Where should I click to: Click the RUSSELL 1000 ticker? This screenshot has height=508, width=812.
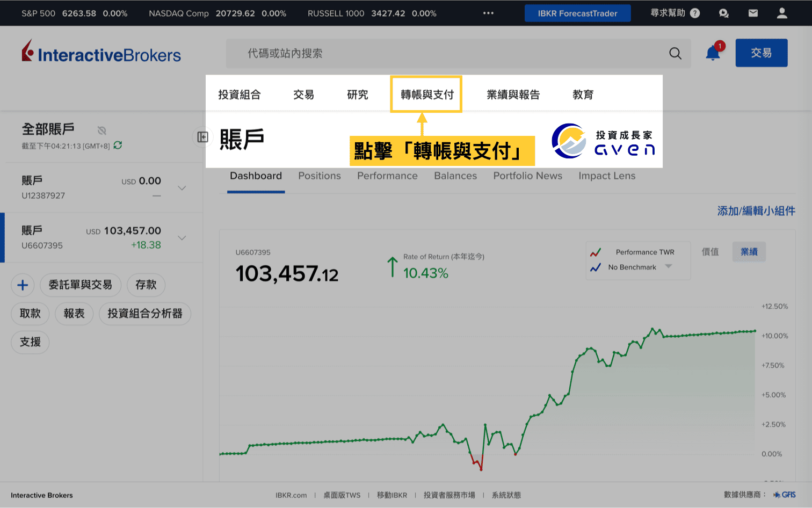pyautogui.click(x=372, y=13)
